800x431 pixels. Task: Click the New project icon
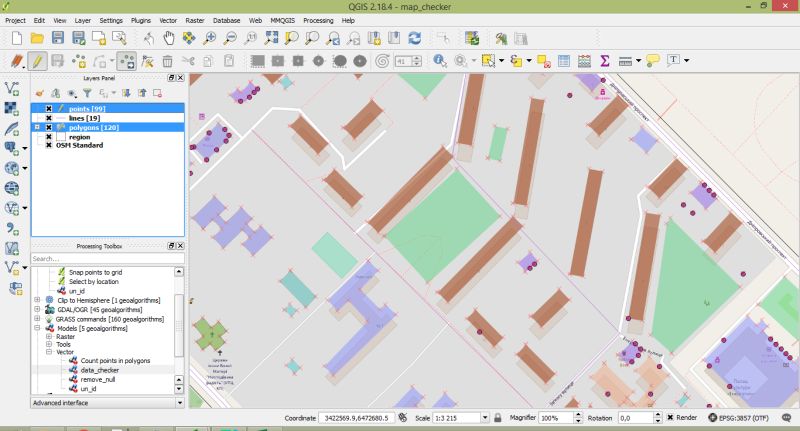pyautogui.click(x=16, y=38)
